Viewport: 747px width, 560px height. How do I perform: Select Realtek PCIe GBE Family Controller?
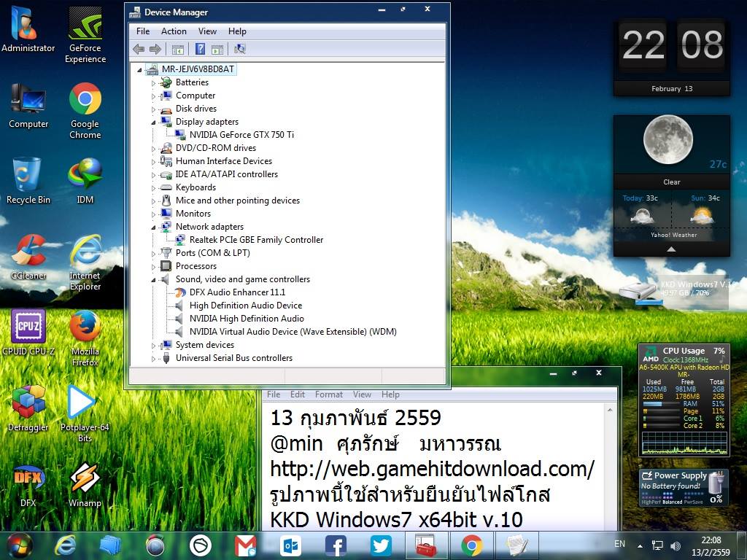pyautogui.click(x=256, y=240)
